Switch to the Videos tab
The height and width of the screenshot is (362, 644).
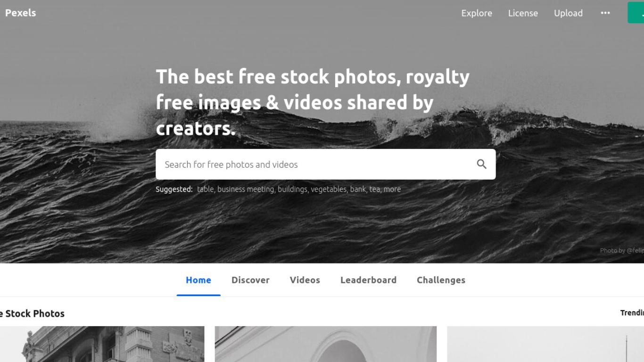point(305,280)
